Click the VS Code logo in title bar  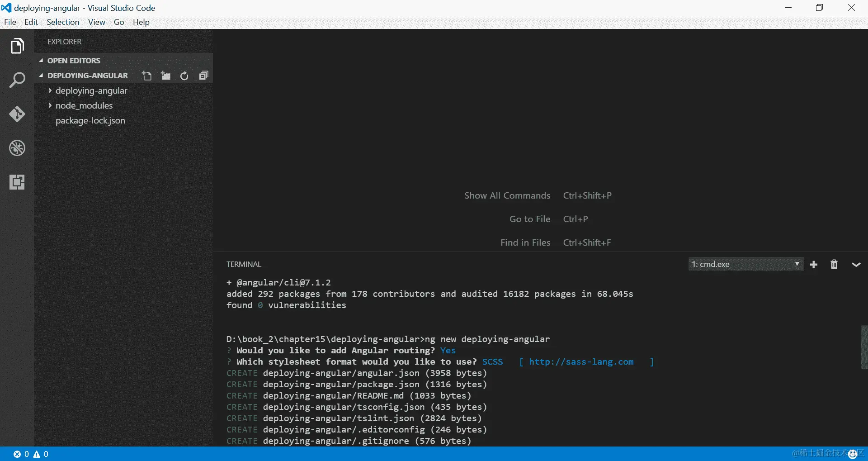point(6,8)
